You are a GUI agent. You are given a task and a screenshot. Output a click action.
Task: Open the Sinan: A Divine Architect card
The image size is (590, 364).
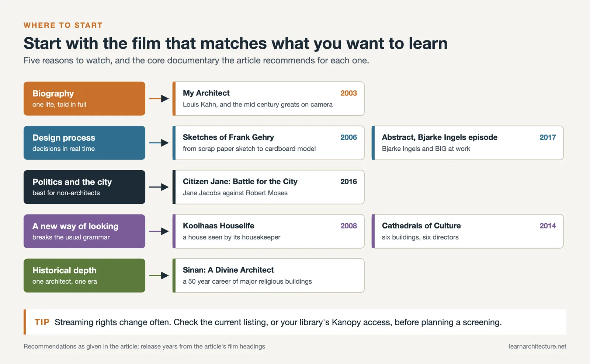point(268,276)
